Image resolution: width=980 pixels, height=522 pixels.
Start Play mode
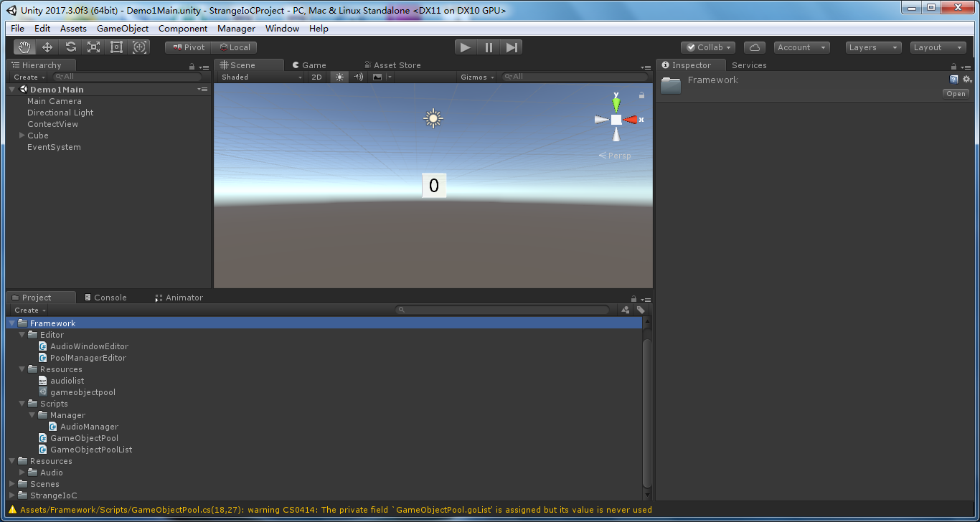point(466,47)
